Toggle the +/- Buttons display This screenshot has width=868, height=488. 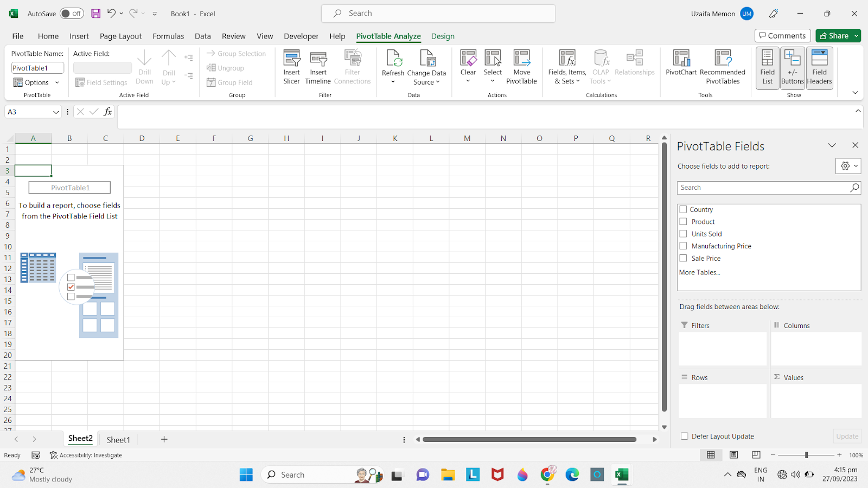[x=792, y=68]
